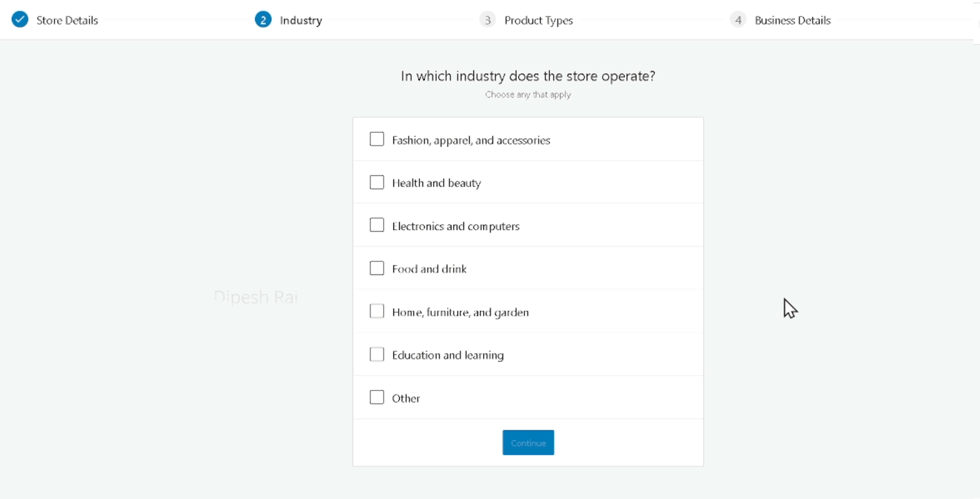The height and width of the screenshot is (499, 980).
Task: Tick the Fashion, apparel, and accessories checkbox
Action: pos(377,139)
